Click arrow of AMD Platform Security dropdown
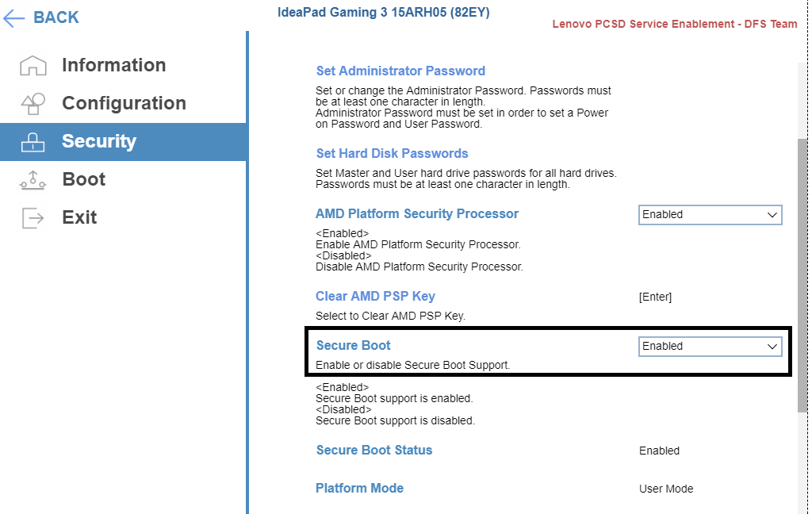The image size is (812, 514). pyautogui.click(x=772, y=215)
